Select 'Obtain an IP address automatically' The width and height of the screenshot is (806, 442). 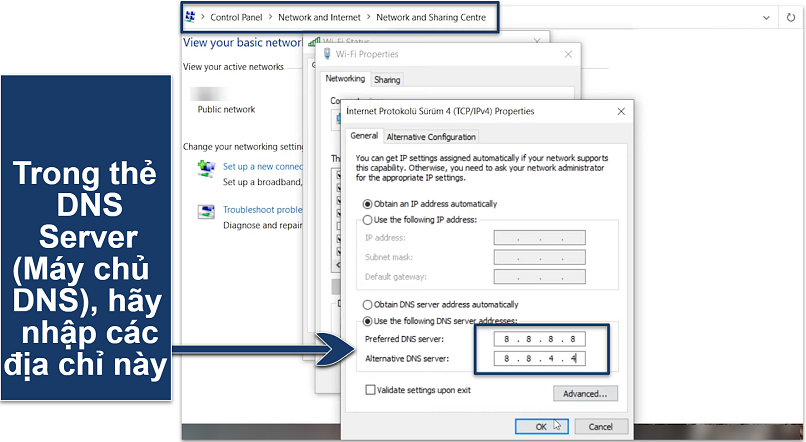pyautogui.click(x=366, y=204)
